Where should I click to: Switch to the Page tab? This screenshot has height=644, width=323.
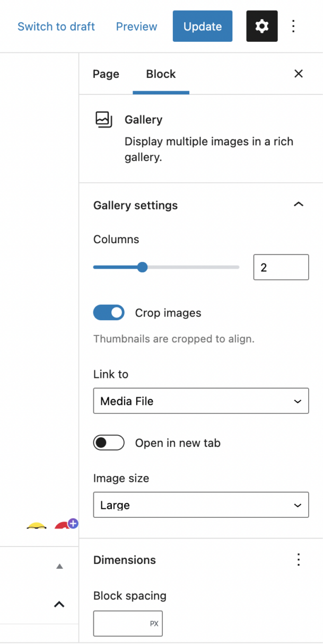tap(106, 74)
